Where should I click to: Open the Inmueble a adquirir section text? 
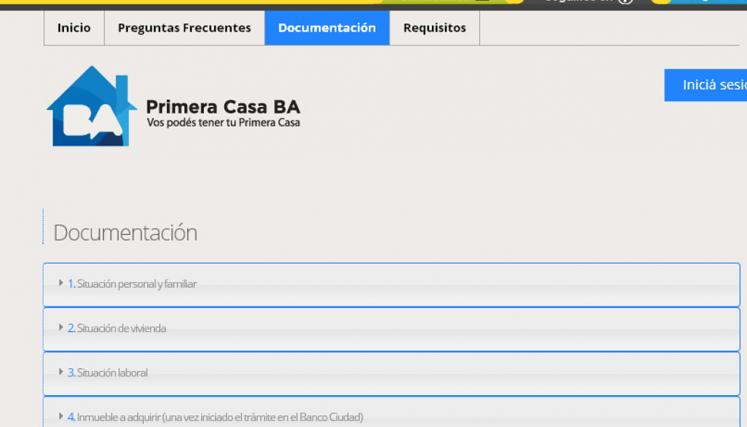coord(220,417)
